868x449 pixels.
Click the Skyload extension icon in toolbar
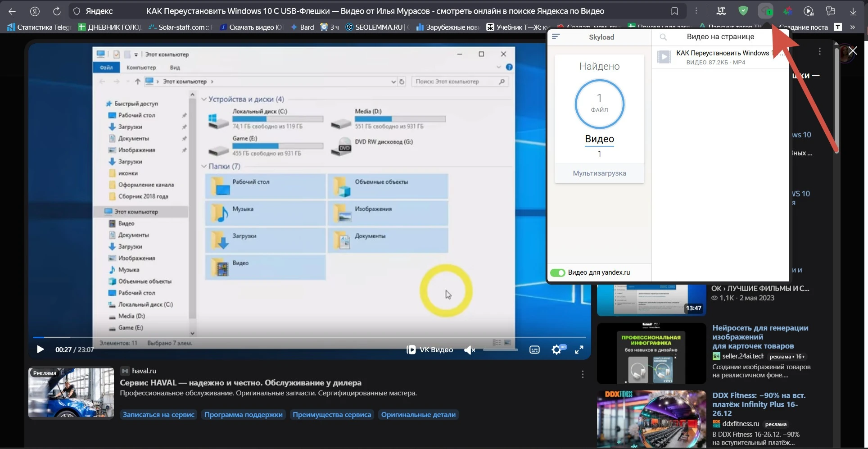coord(765,11)
